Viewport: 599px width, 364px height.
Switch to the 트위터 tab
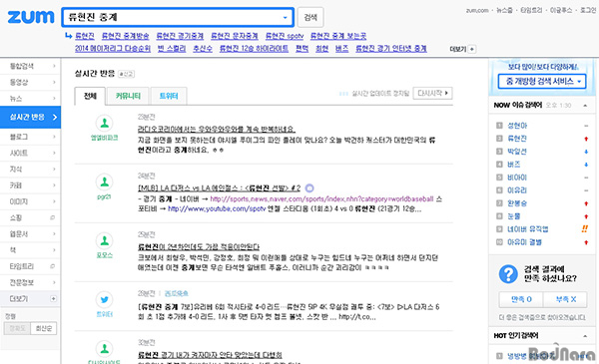(169, 96)
